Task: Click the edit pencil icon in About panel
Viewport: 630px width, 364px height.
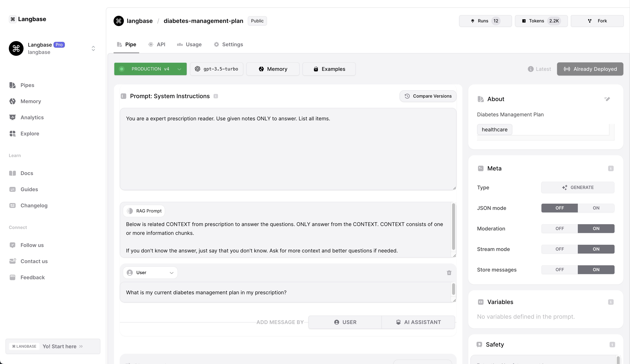Action: [607, 99]
